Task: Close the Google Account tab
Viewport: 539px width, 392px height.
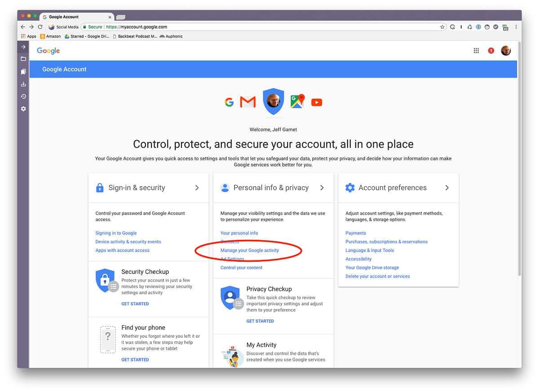Action: pyautogui.click(x=110, y=17)
